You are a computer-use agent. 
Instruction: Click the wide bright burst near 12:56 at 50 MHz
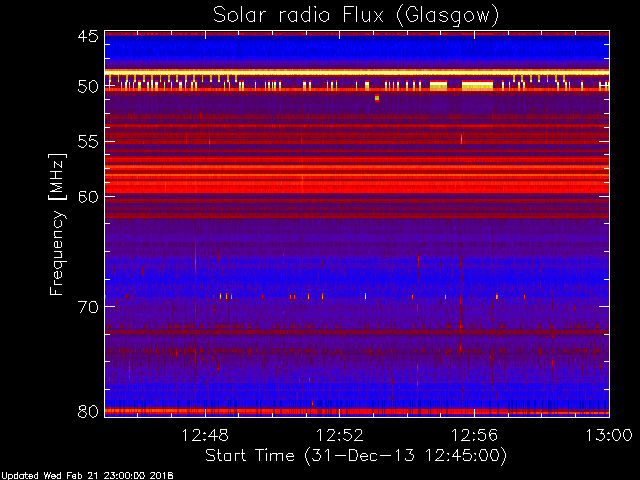pos(477,86)
